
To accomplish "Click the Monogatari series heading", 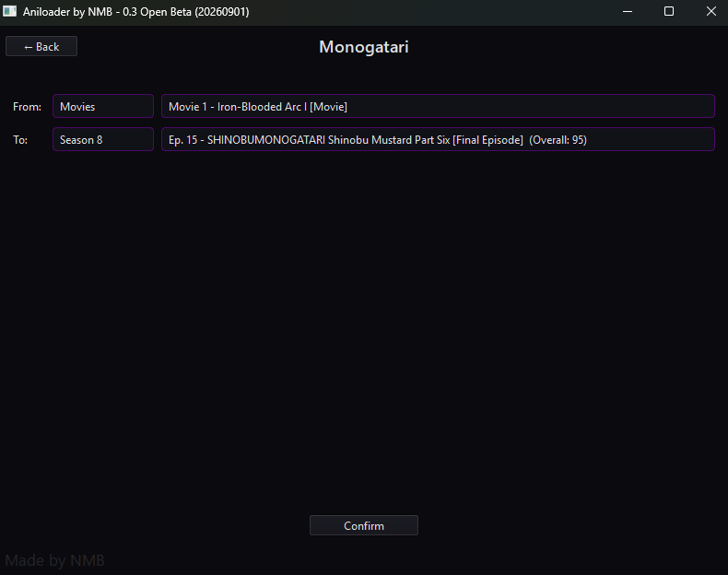I will (x=364, y=47).
